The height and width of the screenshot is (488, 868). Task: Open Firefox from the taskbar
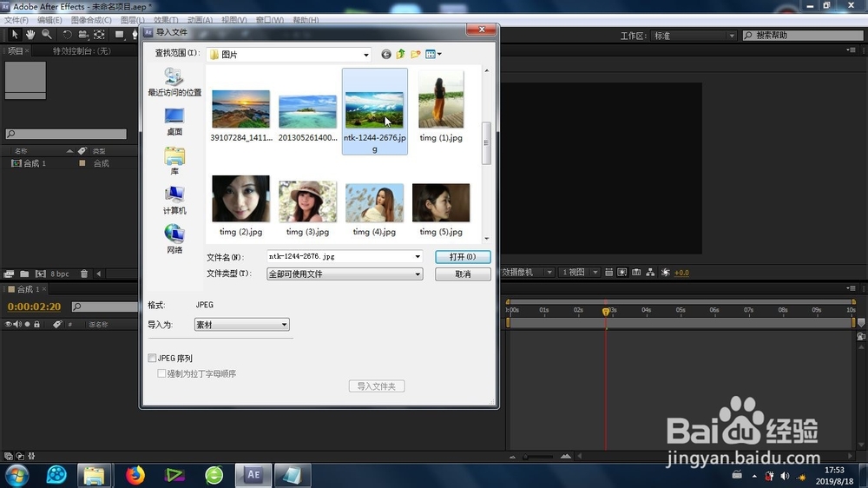[x=135, y=475]
